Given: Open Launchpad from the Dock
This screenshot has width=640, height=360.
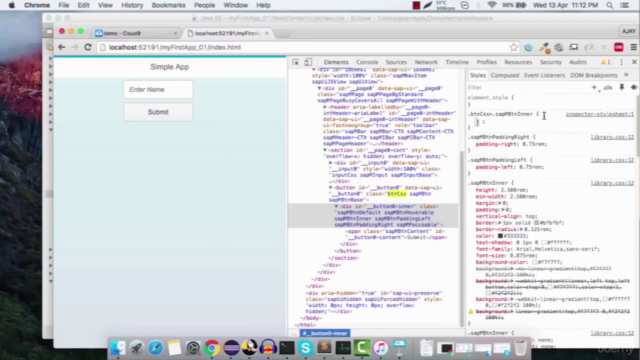Looking at the screenshot, I should pyautogui.click(x=137, y=348).
